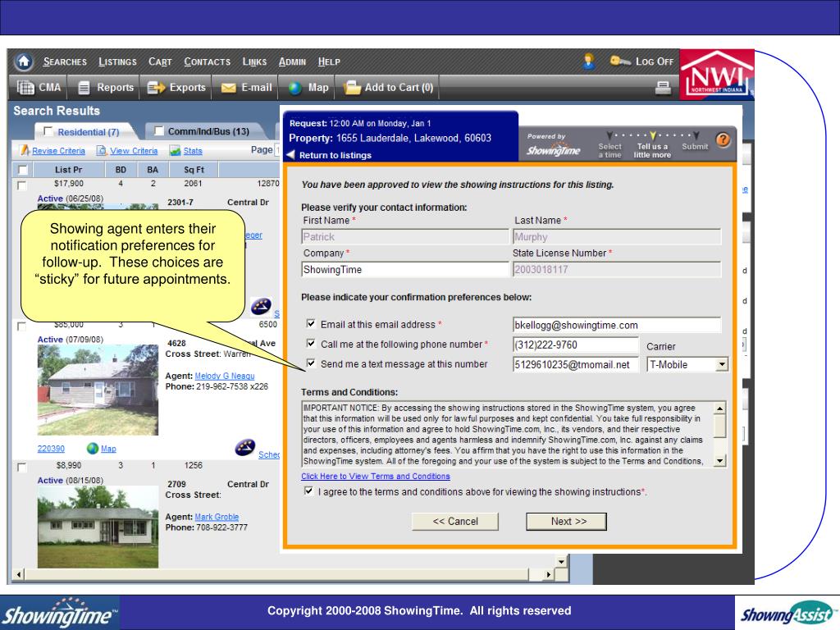Click the Return to listings arrow icon
The height and width of the screenshot is (630, 840).
[x=291, y=155]
